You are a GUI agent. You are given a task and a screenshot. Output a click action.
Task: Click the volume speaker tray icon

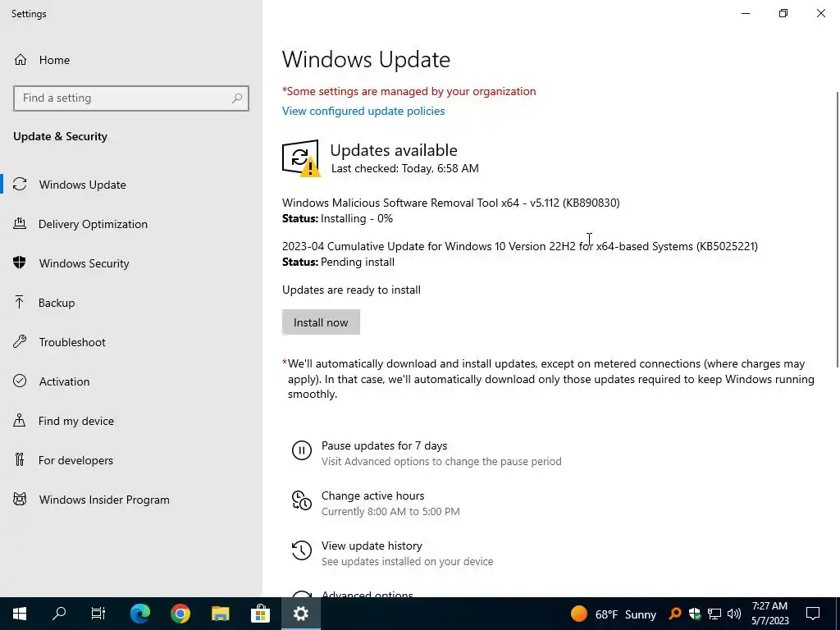(x=734, y=614)
